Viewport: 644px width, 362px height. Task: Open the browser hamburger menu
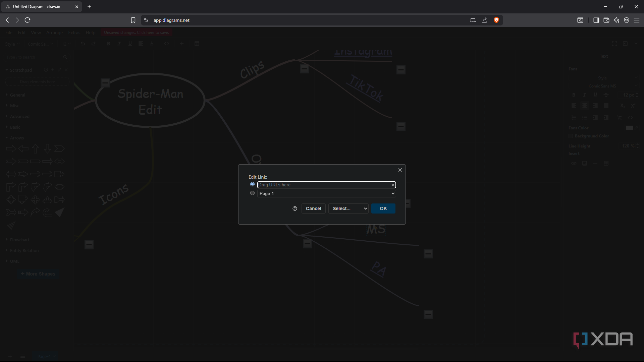click(x=636, y=20)
